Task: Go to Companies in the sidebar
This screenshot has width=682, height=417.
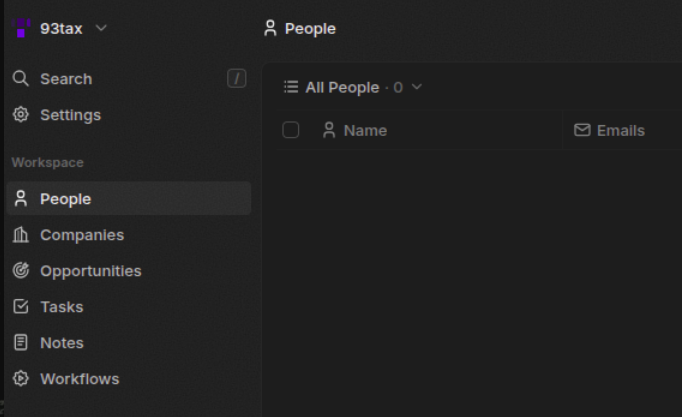Action: coord(82,235)
